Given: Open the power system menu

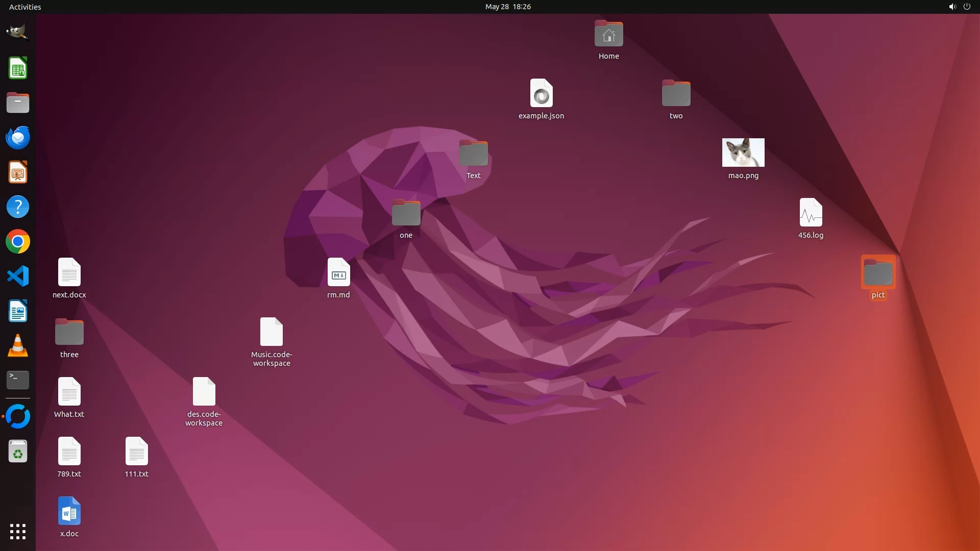Looking at the screenshot, I should pos(967,7).
